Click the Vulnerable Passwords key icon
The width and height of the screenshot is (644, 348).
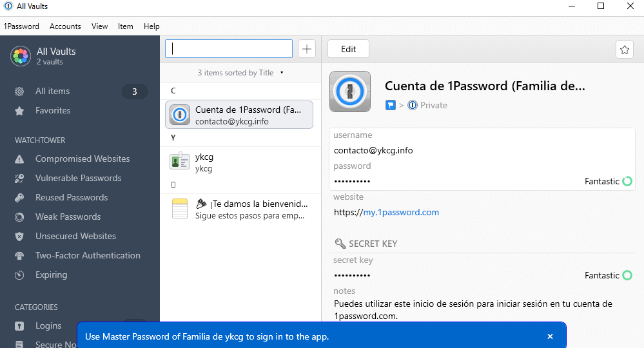[x=19, y=179]
